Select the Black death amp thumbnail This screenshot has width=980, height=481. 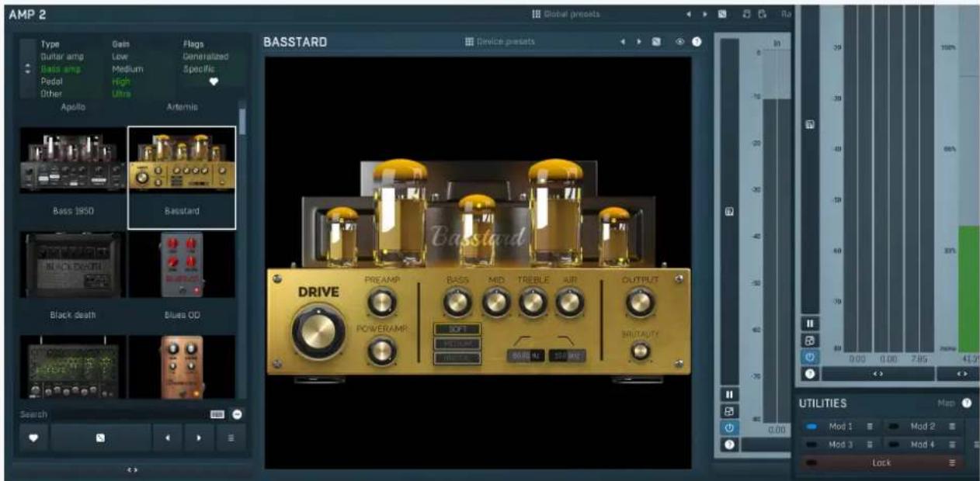click(73, 265)
